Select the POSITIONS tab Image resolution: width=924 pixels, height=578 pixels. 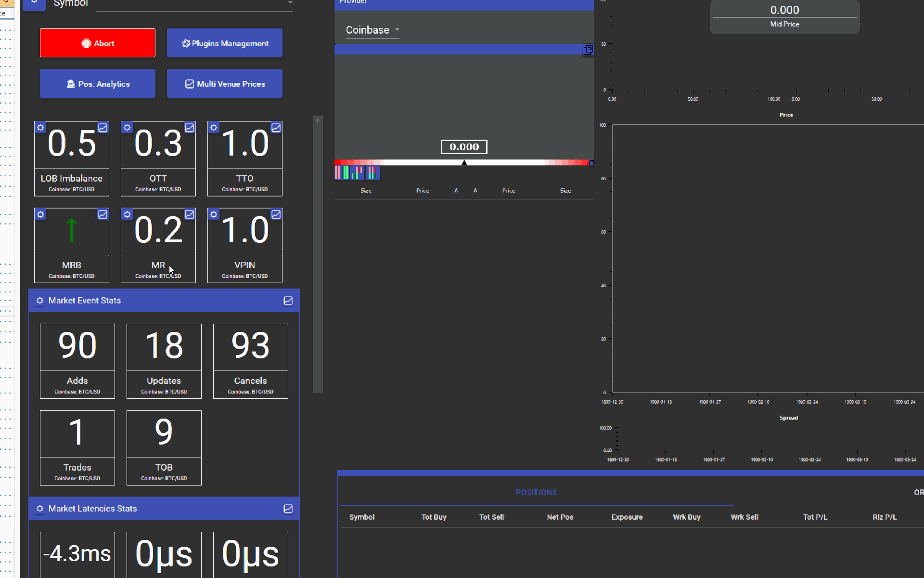pos(536,492)
